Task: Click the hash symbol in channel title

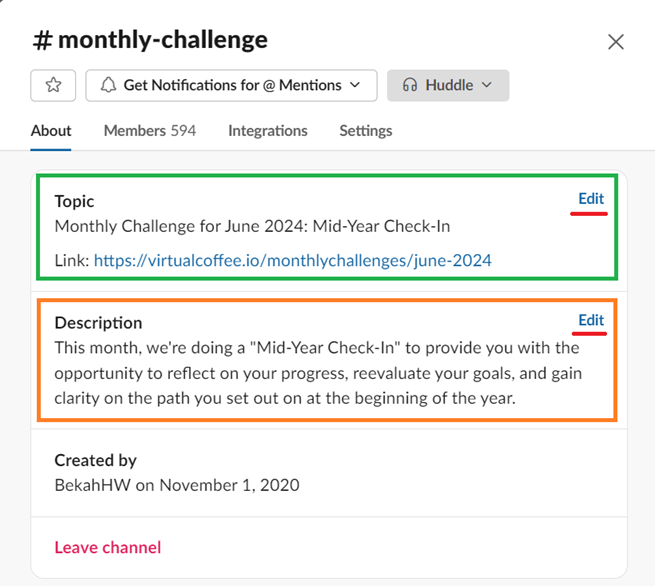Action: pos(42,41)
